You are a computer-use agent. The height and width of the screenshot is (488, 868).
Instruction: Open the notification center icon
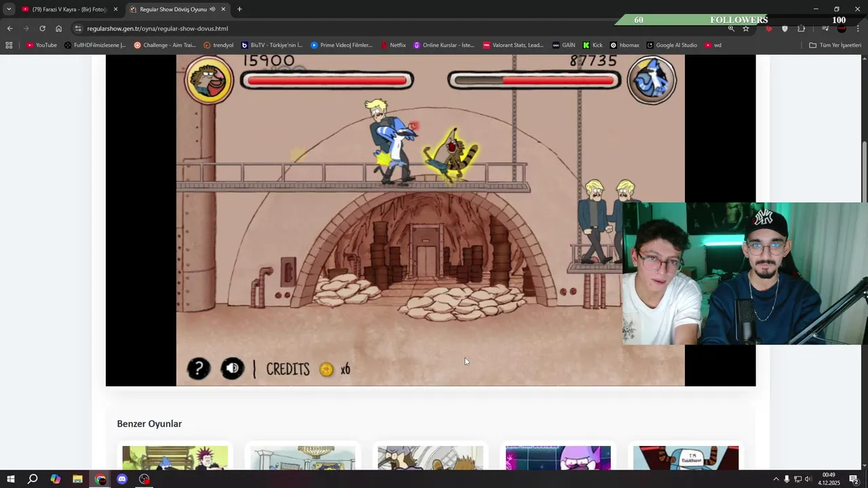[854, 479]
